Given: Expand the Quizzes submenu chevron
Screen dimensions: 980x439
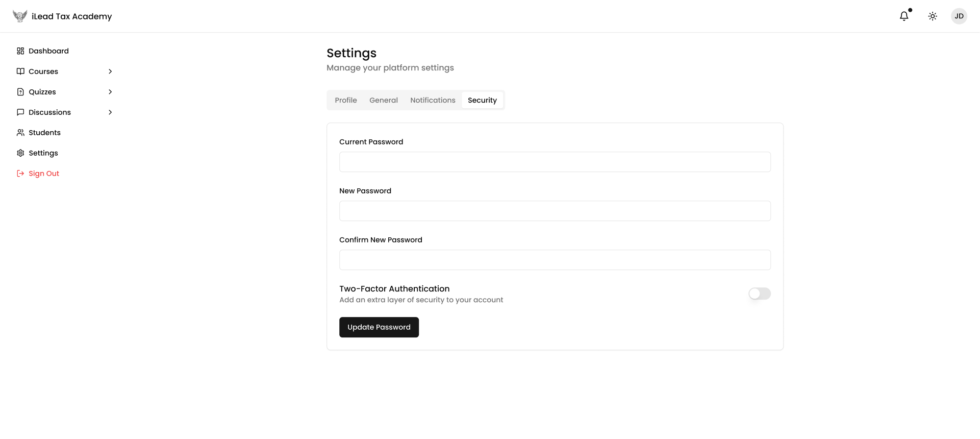Looking at the screenshot, I should click(x=110, y=92).
